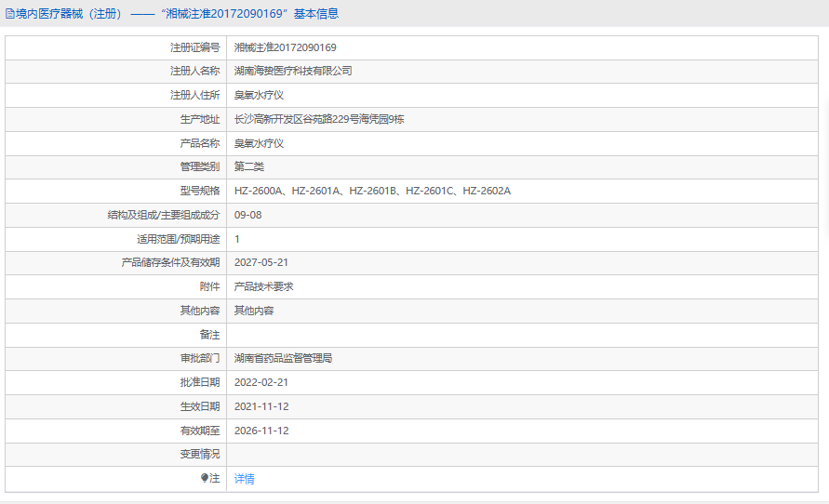Select production address 长沙高新开发区谷苑路229号 cell

[x=522, y=119]
